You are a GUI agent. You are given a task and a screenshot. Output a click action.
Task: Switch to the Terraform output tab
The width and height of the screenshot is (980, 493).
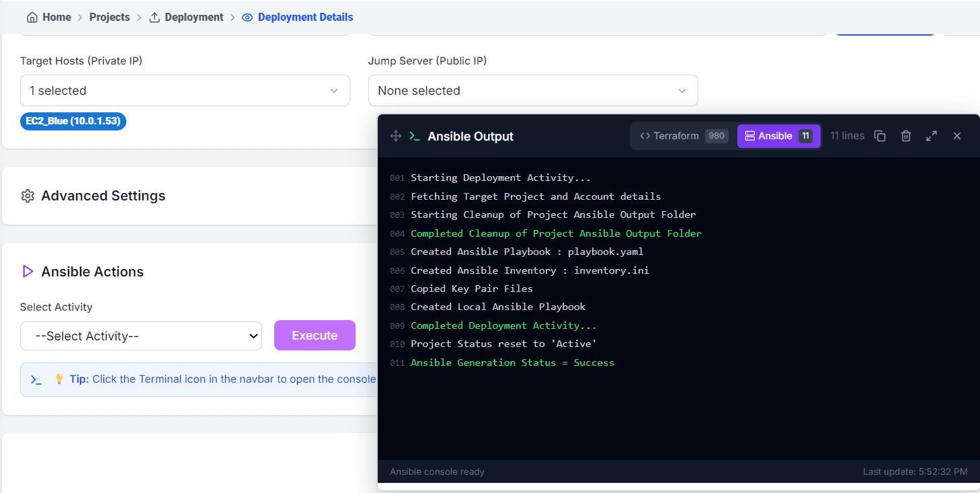coord(682,135)
